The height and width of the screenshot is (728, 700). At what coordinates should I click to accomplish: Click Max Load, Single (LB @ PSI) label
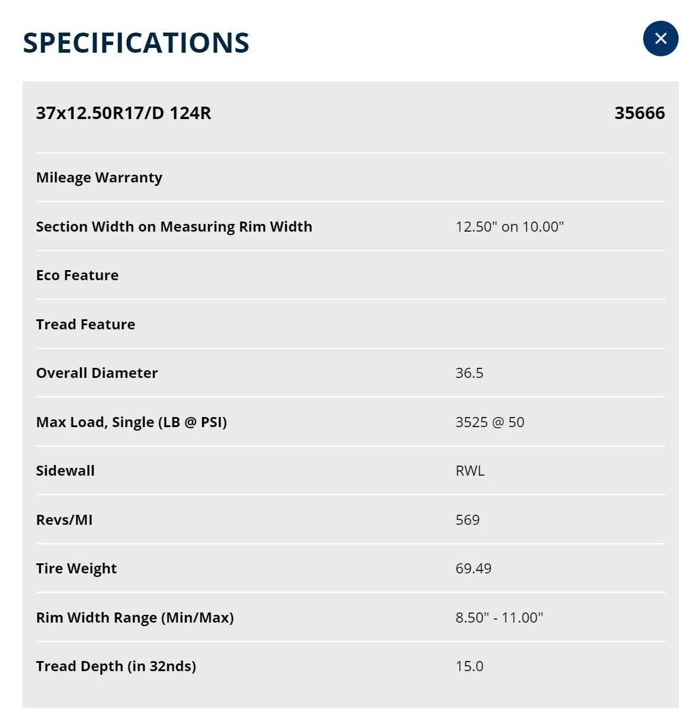point(132,422)
